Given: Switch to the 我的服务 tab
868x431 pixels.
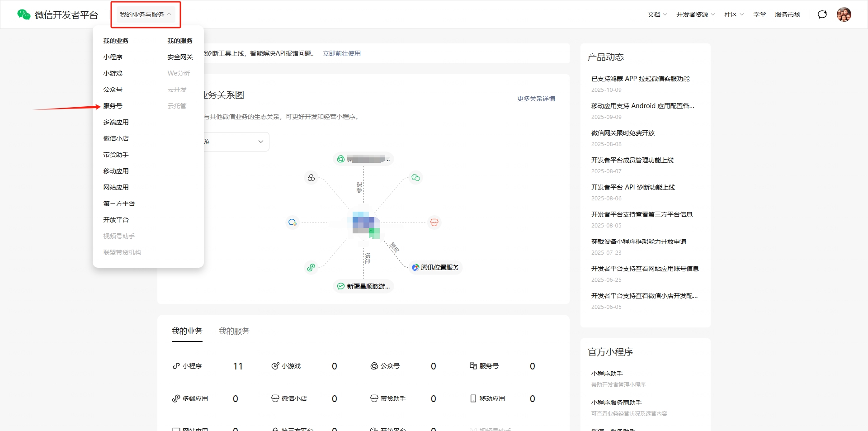Looking at the screenshot, I should (234, 331).
